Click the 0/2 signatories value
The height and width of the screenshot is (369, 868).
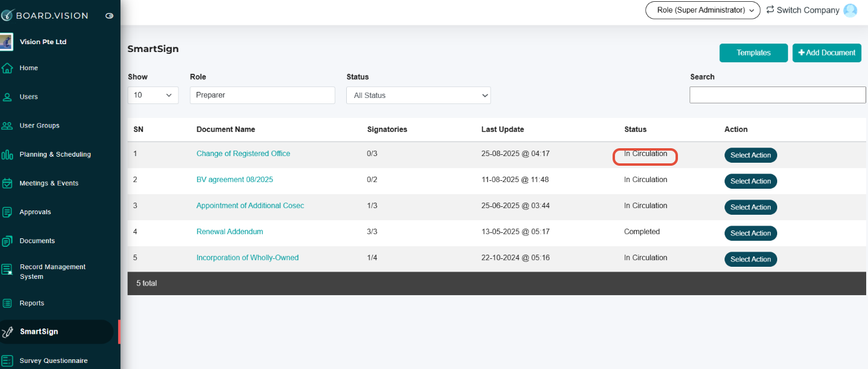pyautogui.click(x=372, y=180)
